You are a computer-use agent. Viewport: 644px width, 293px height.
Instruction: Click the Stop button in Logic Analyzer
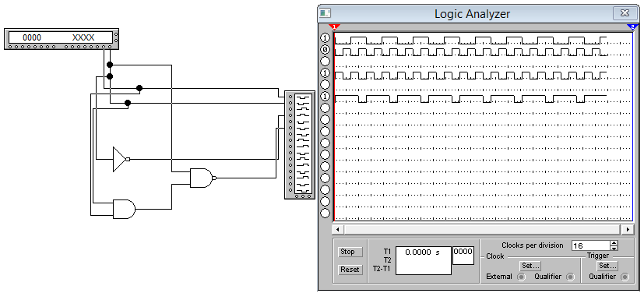coord(350,252)
